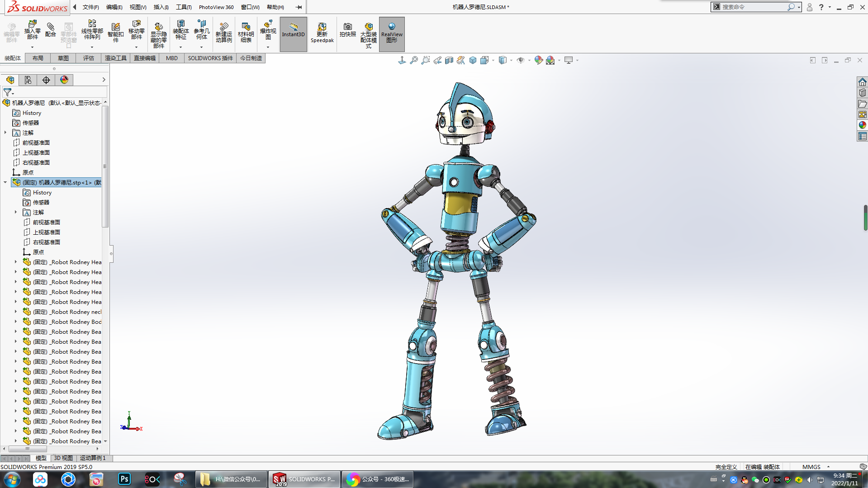Viewport: 868px width, 488px height.
Task: Click Show Hidden Components tool
Action: point(158,35)
